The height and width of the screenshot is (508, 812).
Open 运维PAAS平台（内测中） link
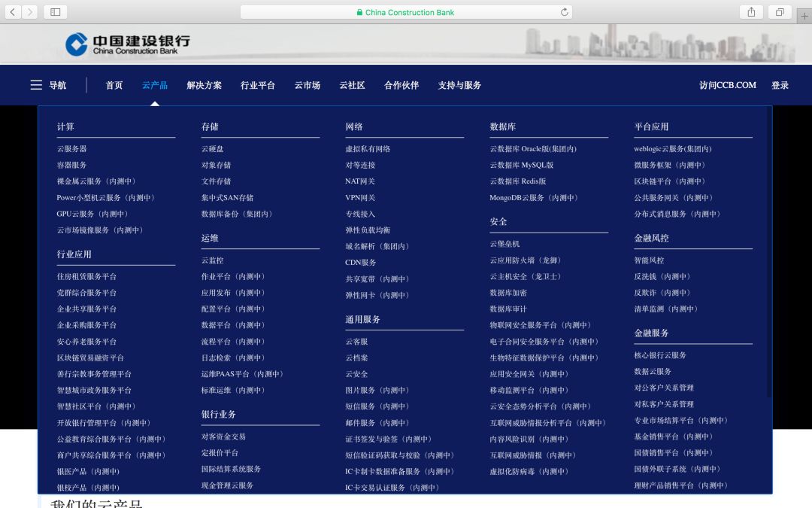[x=242, y=374]
